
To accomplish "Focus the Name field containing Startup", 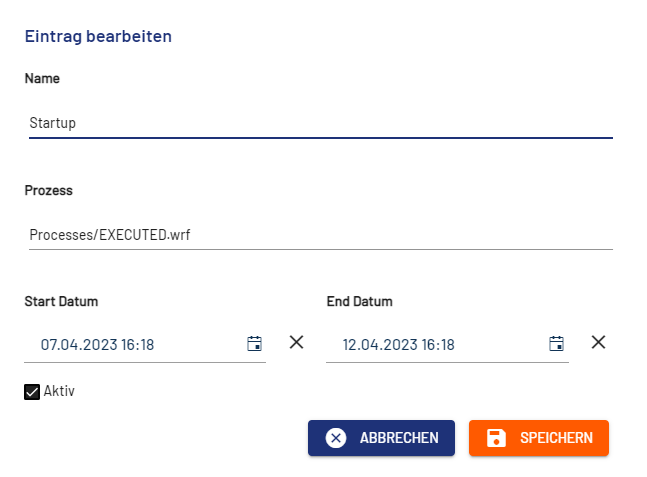I will click(320, 123).
